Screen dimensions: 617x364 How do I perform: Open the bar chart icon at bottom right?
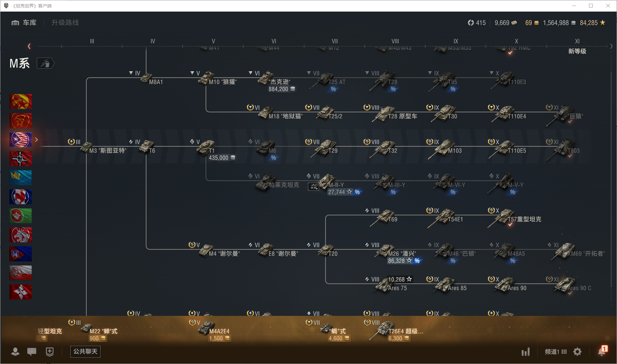coord(525,352)
